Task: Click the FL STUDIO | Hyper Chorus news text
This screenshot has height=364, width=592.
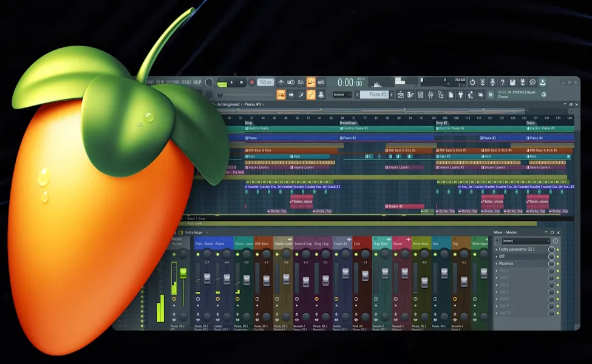Action: coord(517,94)
